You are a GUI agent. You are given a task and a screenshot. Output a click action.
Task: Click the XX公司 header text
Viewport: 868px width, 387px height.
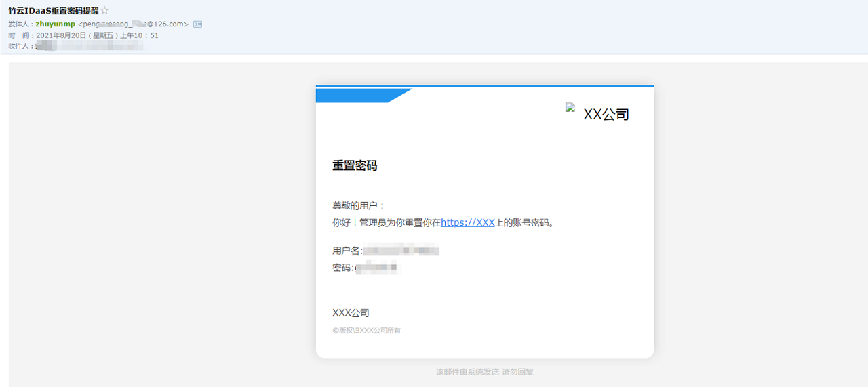click(606, 115)
